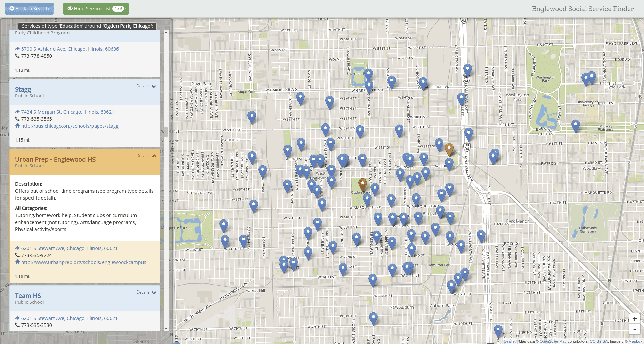Open the CC-BY-SA license link

599,341
